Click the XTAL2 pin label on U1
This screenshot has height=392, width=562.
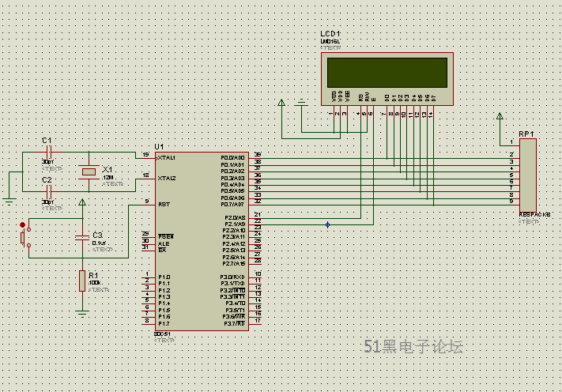click(167, 178)
